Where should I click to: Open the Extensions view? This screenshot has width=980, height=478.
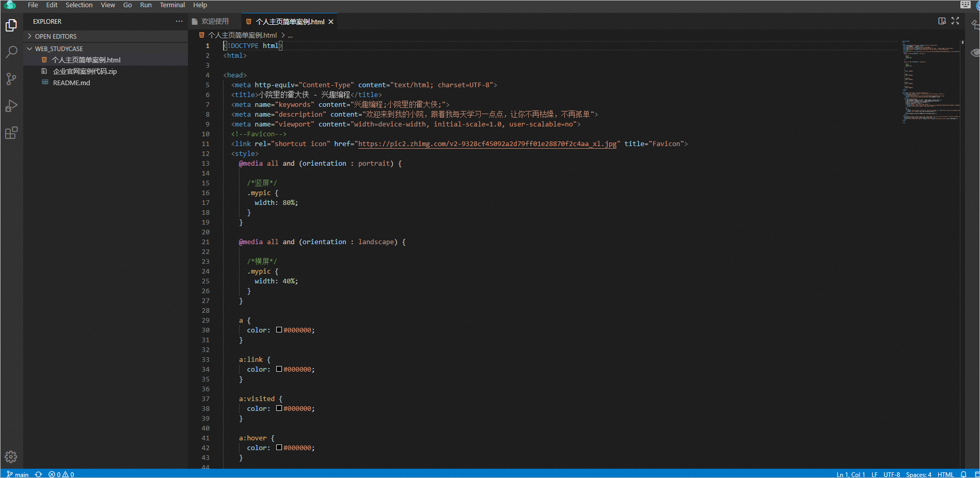pos(11,133)
